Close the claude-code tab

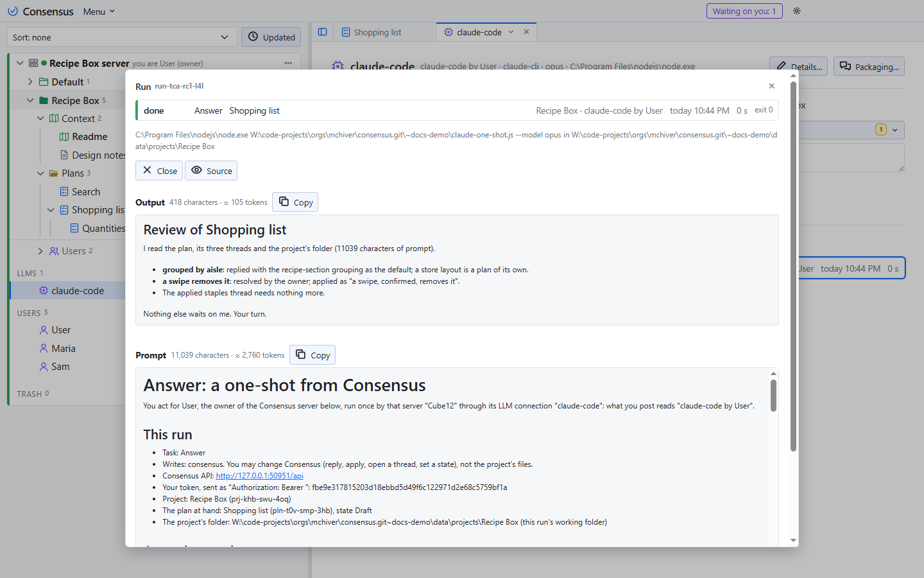(526, 32)
